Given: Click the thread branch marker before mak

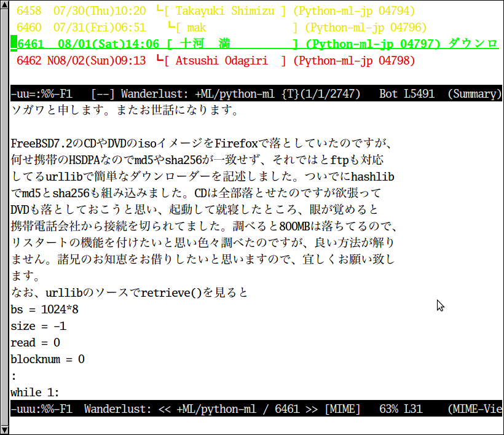Looking at the screenshot, I should (171, 26).
